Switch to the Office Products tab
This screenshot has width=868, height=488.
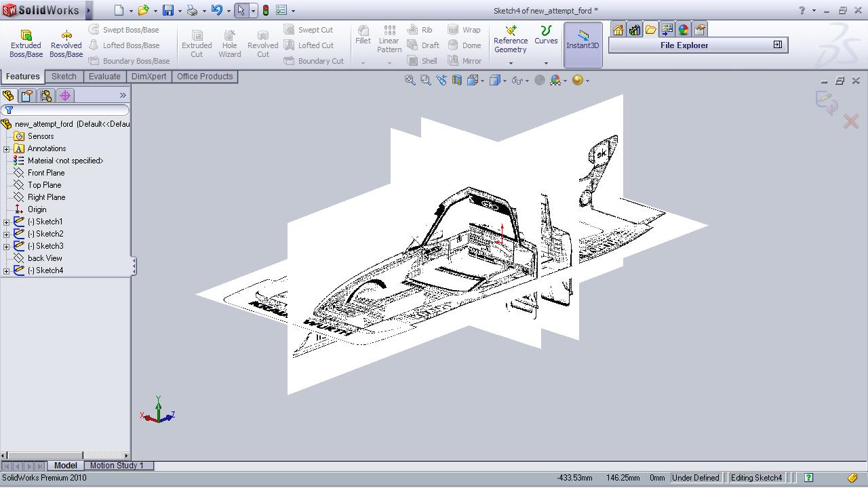[x=205, y=77]
